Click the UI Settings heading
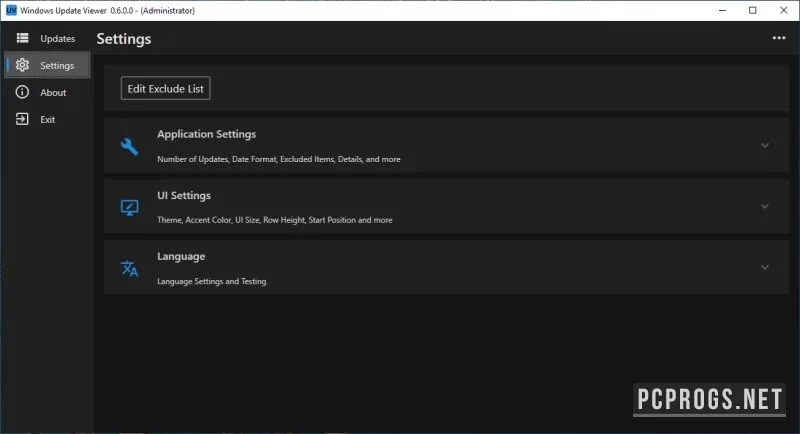 (184, 195)
